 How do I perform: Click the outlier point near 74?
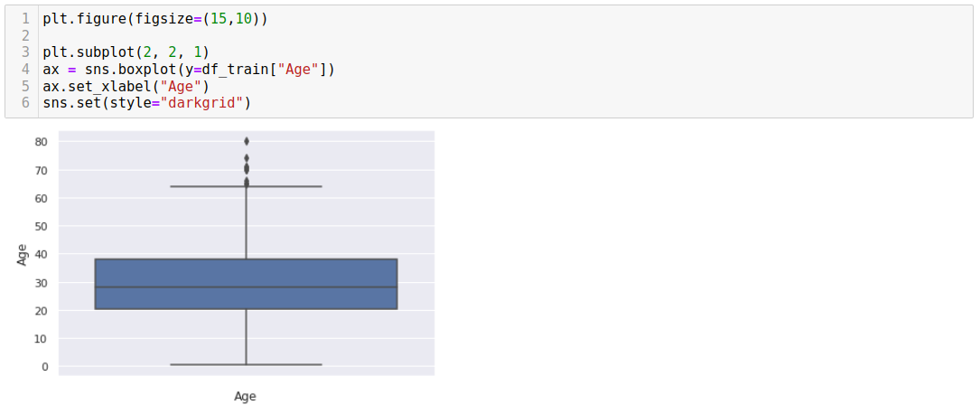click(x=247, y=158)
